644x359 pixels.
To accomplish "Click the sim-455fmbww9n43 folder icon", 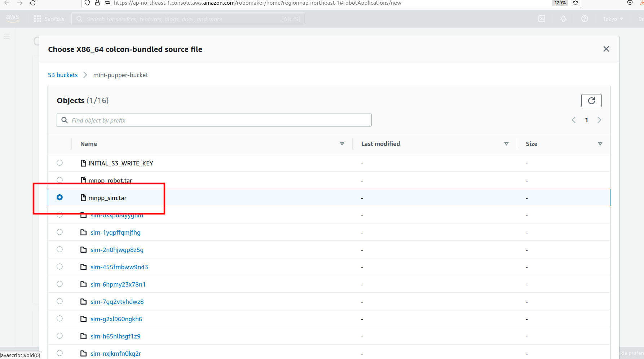I will (83, 267).
